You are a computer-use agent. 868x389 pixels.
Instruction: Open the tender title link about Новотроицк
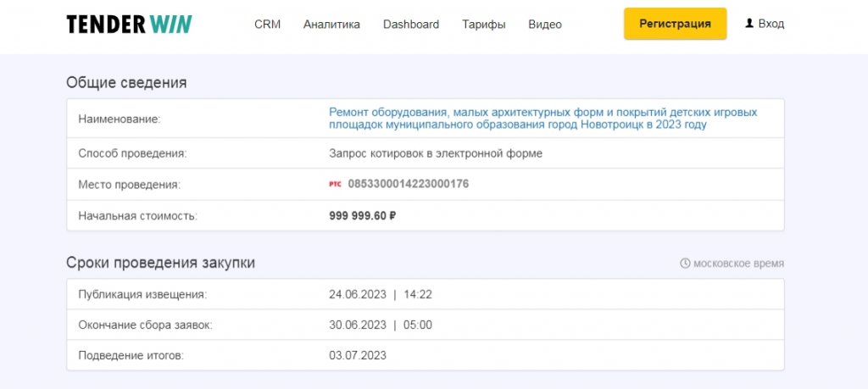click(542, 118)
